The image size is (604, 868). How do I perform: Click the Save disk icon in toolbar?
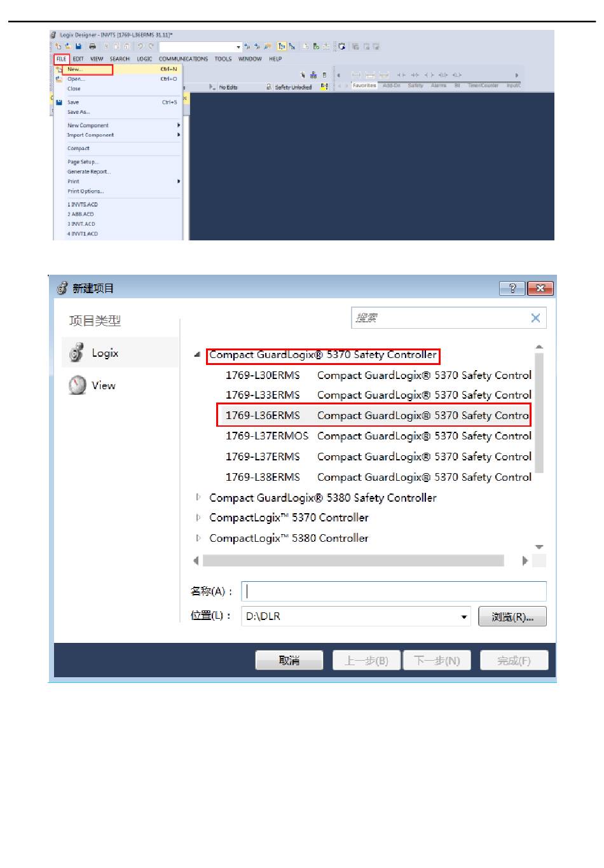pyautogui.click(x=78, y=46)
